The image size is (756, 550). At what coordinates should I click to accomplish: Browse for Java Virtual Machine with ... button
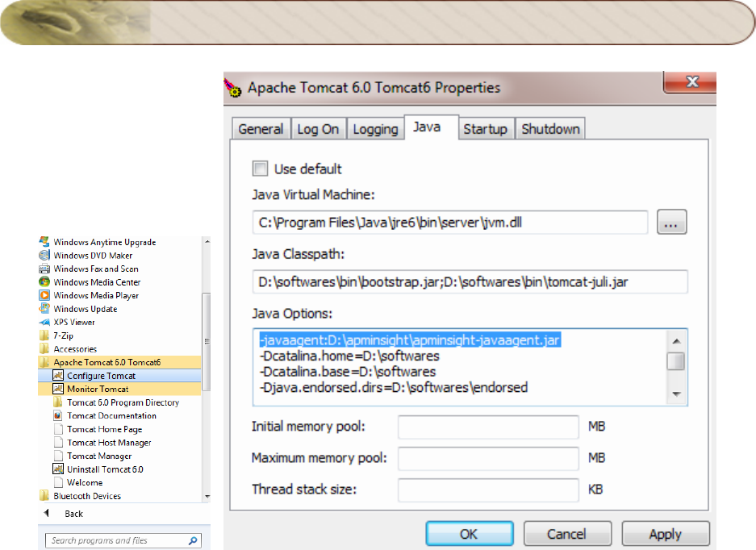click(671, 223)
